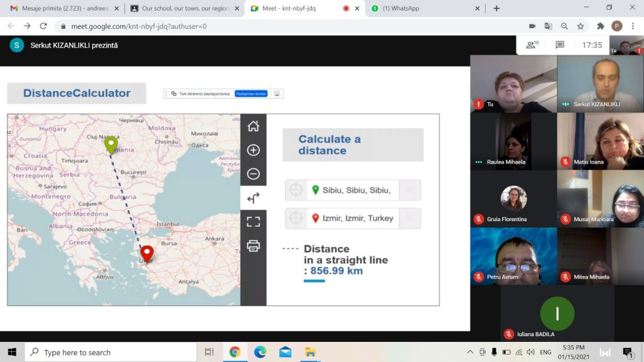This screenshot has height=362, width=644.
Task: Zoom out the map with minus icon
Action: point(253,174)
